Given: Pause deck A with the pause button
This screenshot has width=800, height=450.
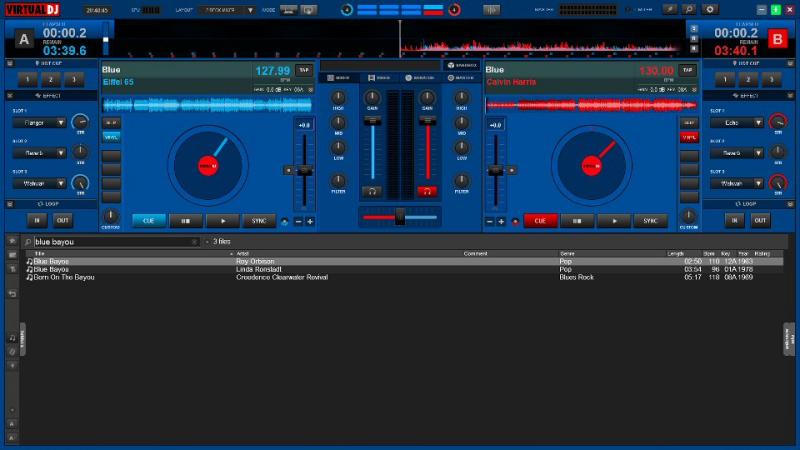Looking at the screenshot, I should (x=186, y=221).
